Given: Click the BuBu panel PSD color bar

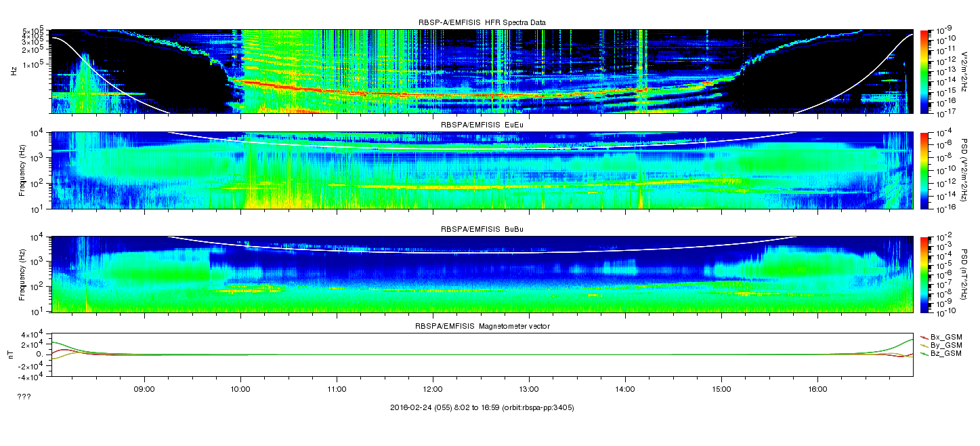Looking at the screenshot, I should [923, 274].
